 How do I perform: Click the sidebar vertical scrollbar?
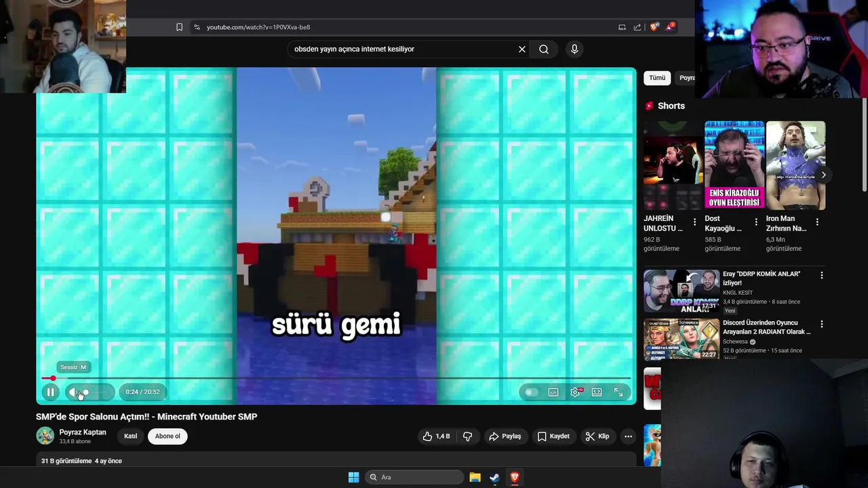click(x=865, y=146)
